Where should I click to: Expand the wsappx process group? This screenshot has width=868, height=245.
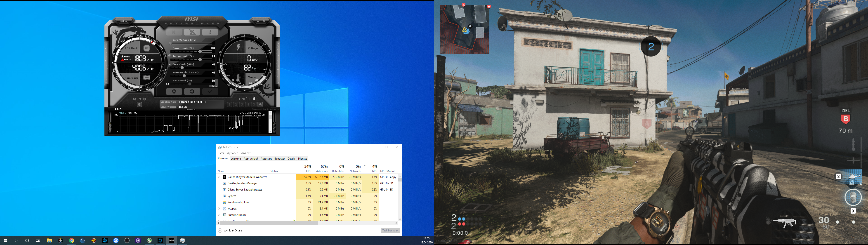click(x=219, y=209)
